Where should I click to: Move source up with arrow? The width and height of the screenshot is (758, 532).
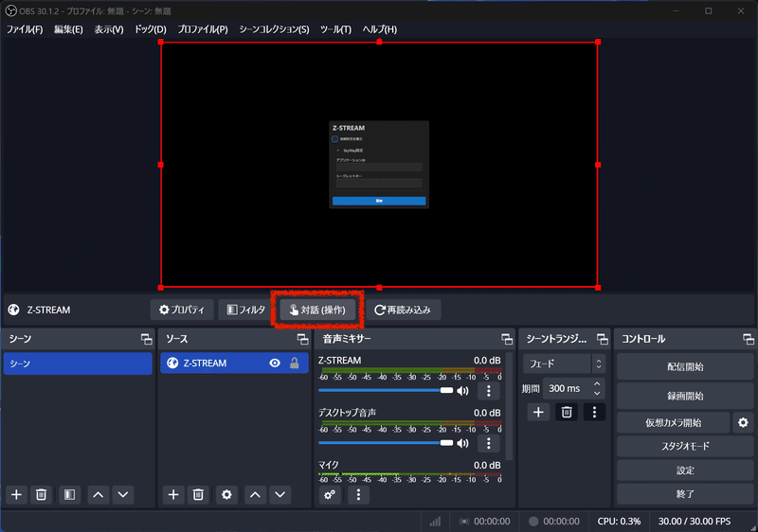point(255,495)
